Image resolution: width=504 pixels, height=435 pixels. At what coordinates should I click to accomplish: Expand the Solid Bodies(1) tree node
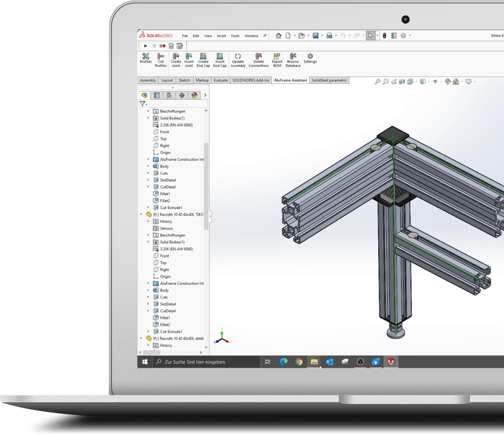click(148, 118)
